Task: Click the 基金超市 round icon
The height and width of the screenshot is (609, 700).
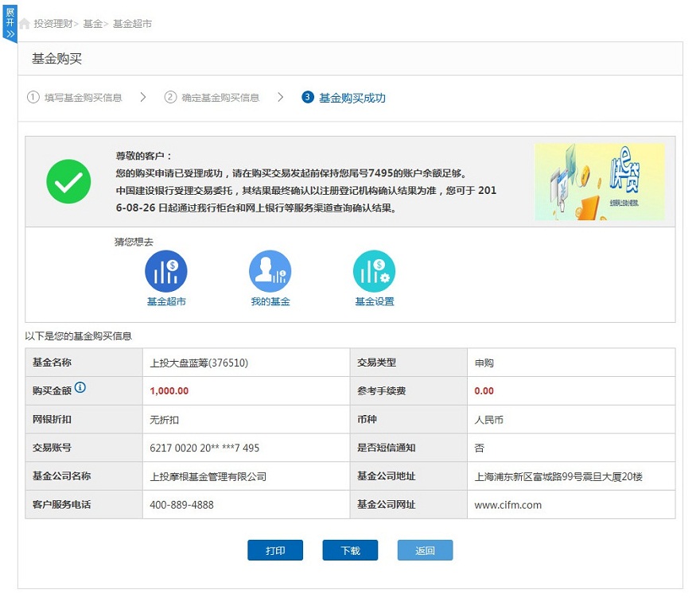Action: pyautogui.click(x=166, y=271)
